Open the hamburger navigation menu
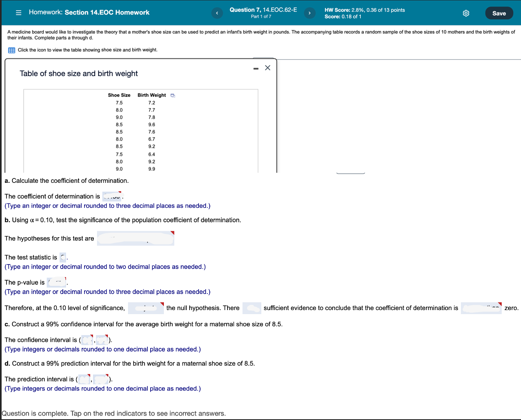The height and width of the screenshot is (420, 521). click(18, 12)
